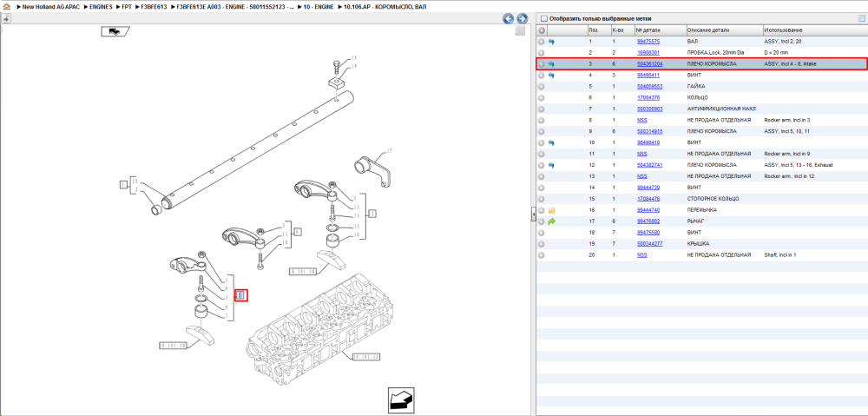The width and height of the screenshot is (868, 416).
Task: Add part position 5 with its plus icon
Action: coord(542,86)
